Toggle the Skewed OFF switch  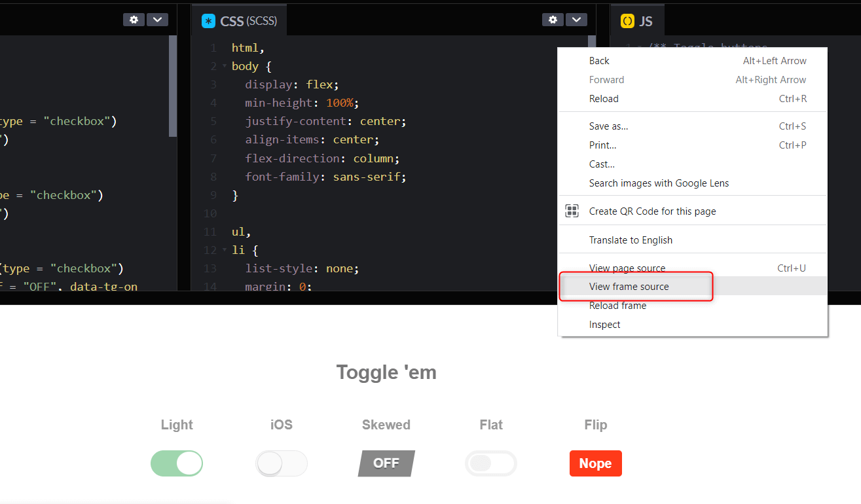[386, 463]
